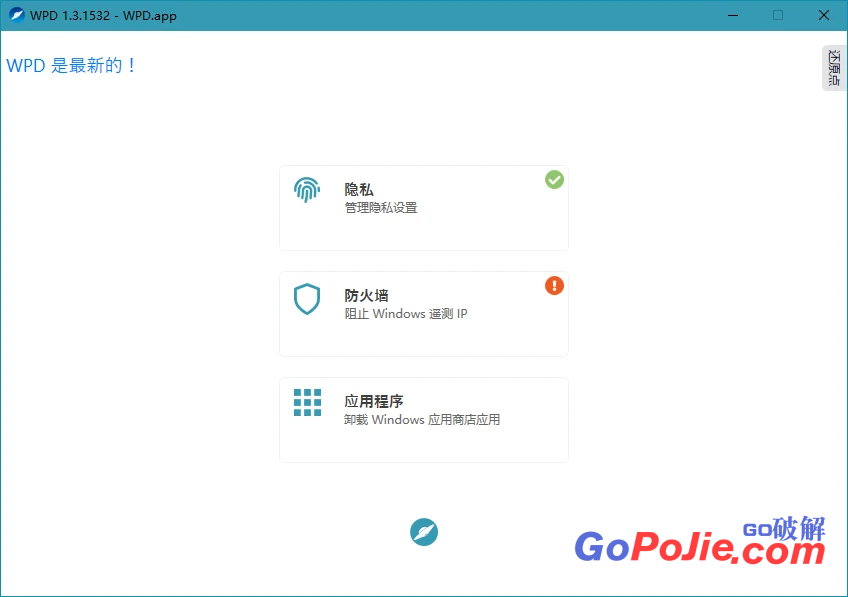Viewport: 848px width, 597px height.
Task: Click the WPD app icon in title bar
Action: tap(17, 15)
